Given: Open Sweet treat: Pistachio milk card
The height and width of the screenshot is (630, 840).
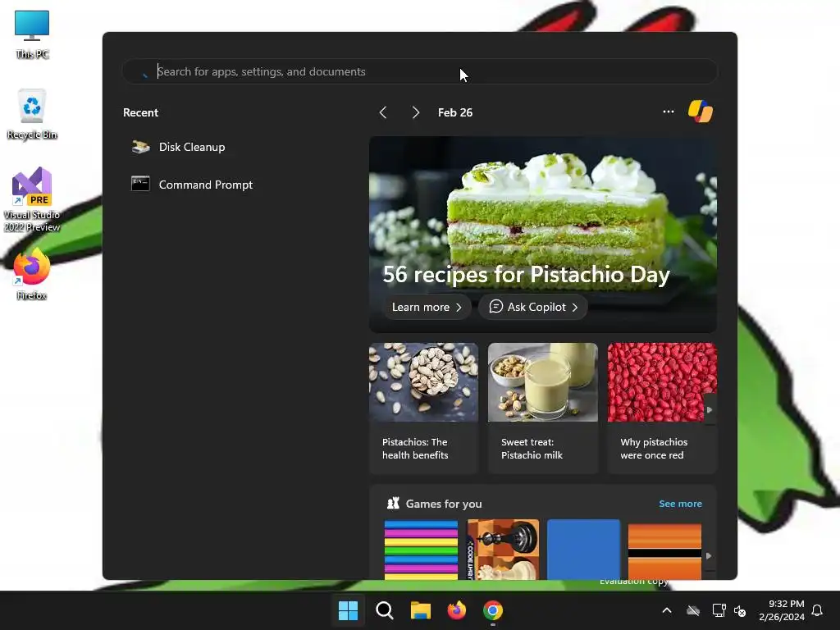Looking at the screenshot, I should tap(543, 409).
